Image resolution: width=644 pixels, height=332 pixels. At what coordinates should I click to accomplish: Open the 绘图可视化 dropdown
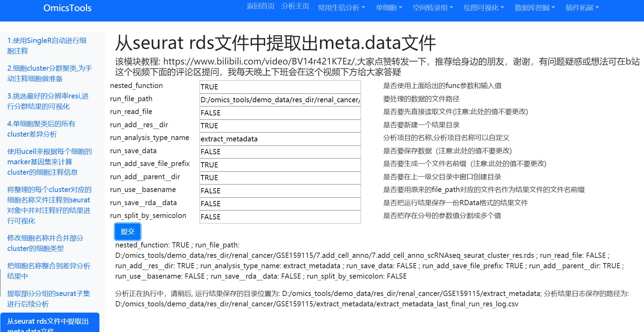pyautogui.click(x=484, y=8)
